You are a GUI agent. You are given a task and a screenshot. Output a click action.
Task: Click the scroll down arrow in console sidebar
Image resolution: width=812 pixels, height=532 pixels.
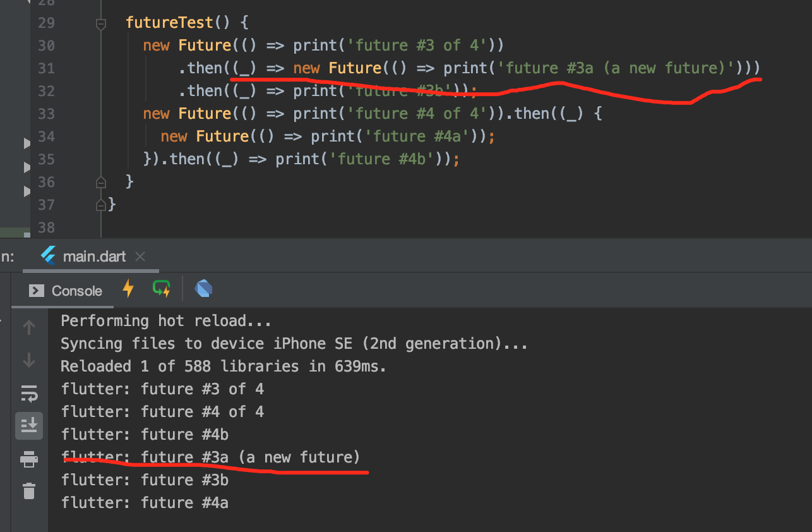pos(29,360)
